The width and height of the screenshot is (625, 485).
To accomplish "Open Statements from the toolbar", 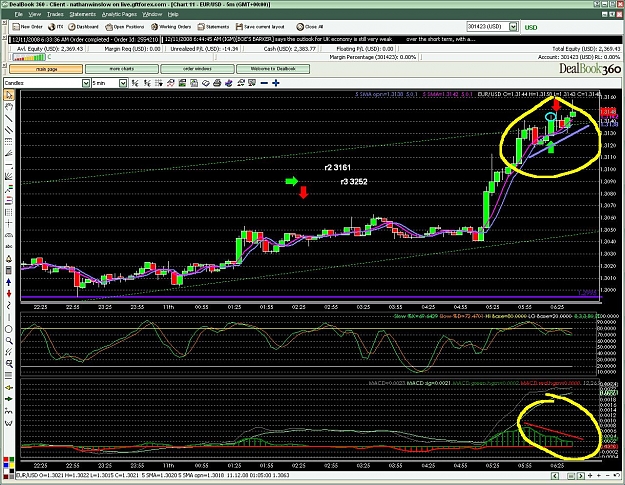I will pyautogui.click(x=213, y=27).
